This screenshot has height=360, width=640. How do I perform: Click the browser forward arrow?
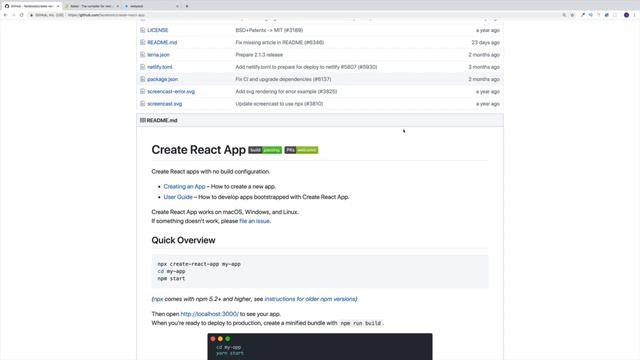click(13, 15)
